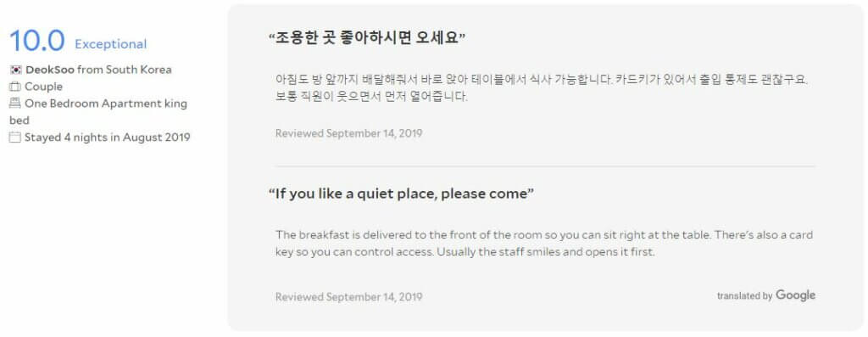Screen dimensions: 868x337
Task: Click the Korean review body text
Action: 542,87
